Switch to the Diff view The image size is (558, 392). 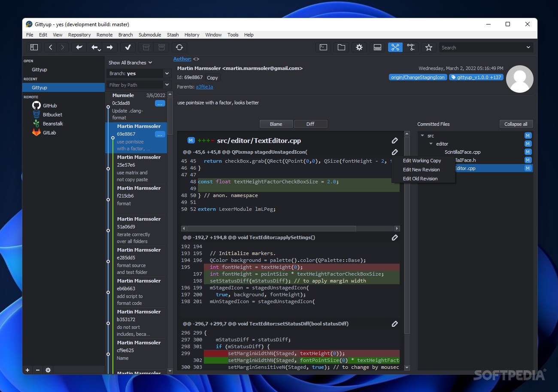point(310,124)
